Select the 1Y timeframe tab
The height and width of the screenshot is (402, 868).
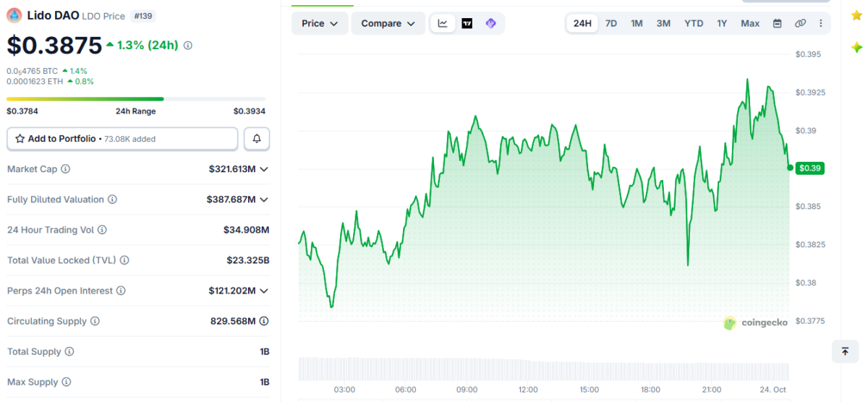tap(722, 23)
